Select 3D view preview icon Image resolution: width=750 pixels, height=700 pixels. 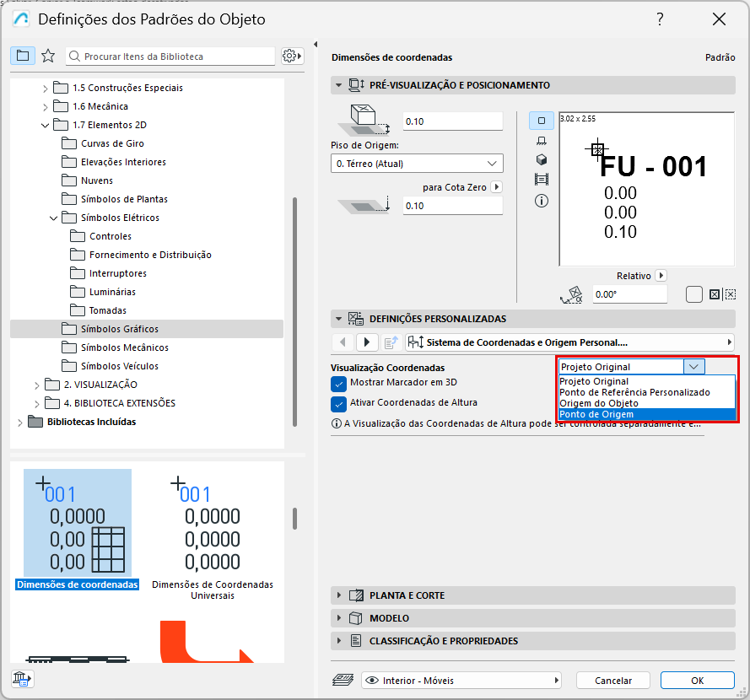point(541,159)
